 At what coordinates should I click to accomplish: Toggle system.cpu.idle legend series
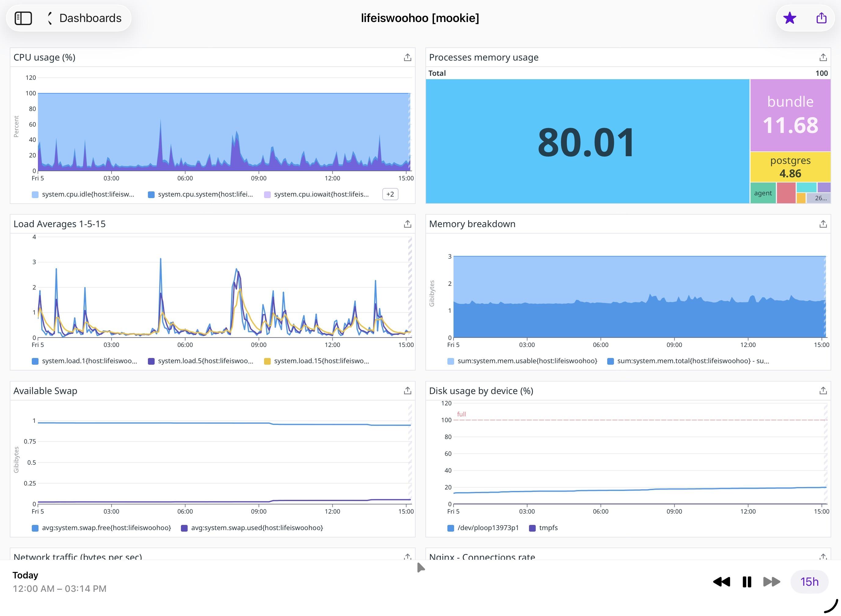[88, 194]
